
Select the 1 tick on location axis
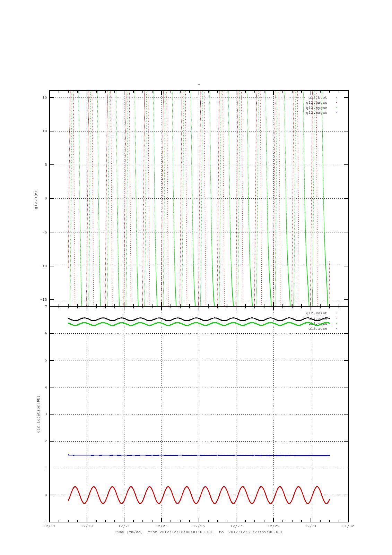tap(46, 468)
